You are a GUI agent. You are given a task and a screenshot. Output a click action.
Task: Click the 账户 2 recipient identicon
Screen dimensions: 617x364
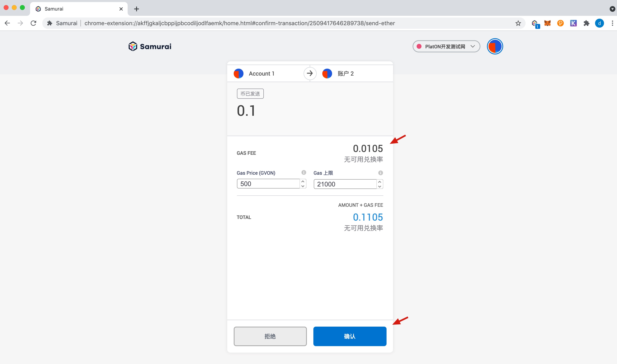coord(327,73)
